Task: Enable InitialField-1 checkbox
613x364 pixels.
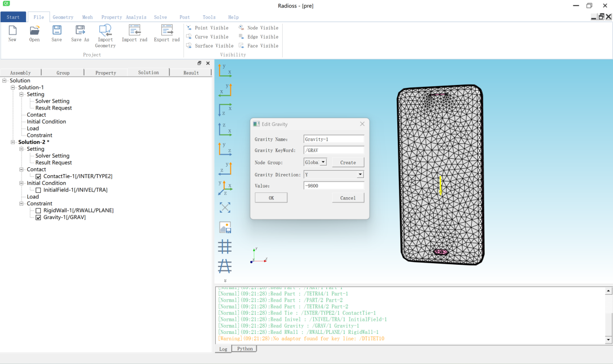Action: coord(39,190)
